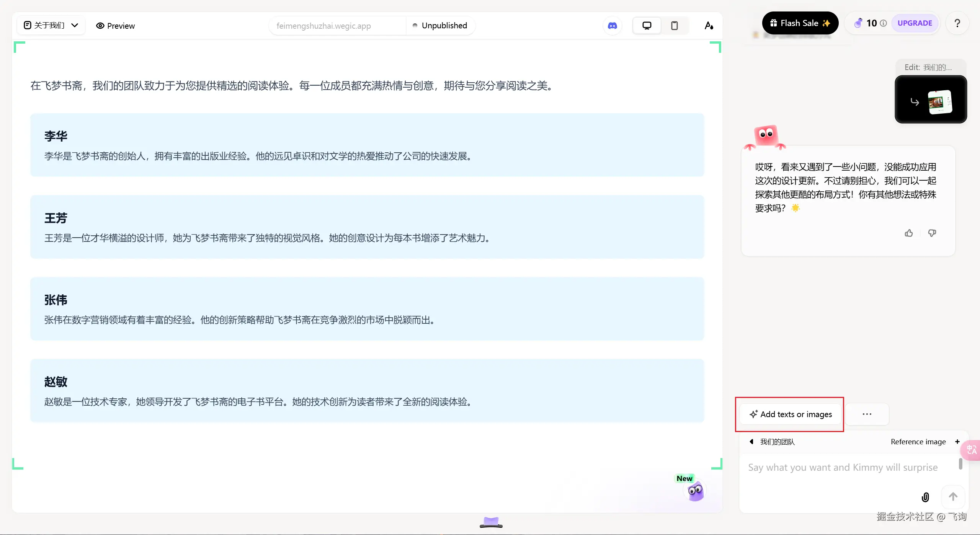The height and width of the screenshot is (535, 980).
Task: Open the Flash Sale offer
Action: (800, 23)
